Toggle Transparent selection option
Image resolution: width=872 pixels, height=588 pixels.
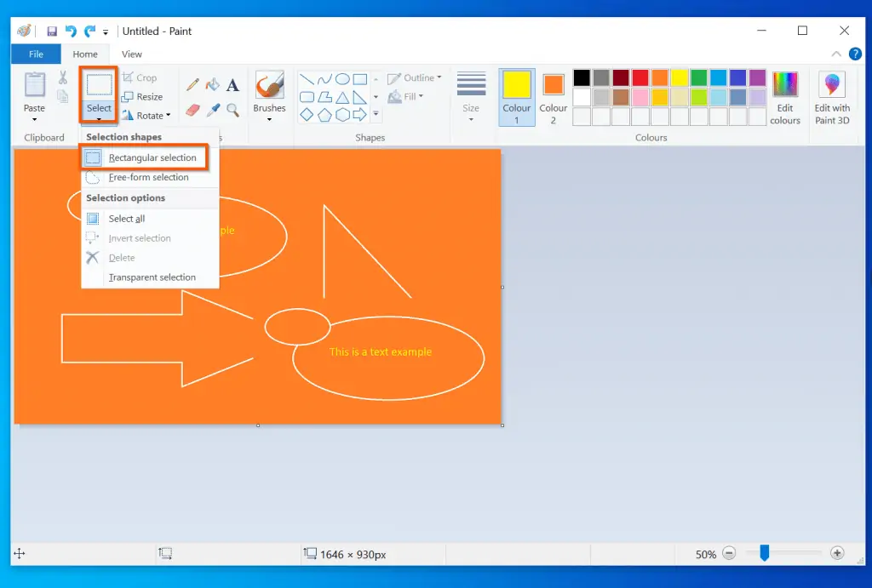[152, 277]
